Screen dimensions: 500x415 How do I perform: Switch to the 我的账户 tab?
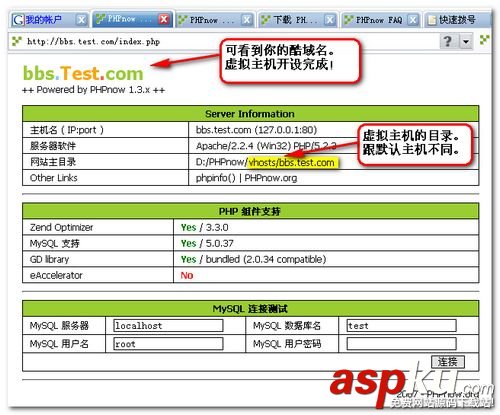coord(43,20)
